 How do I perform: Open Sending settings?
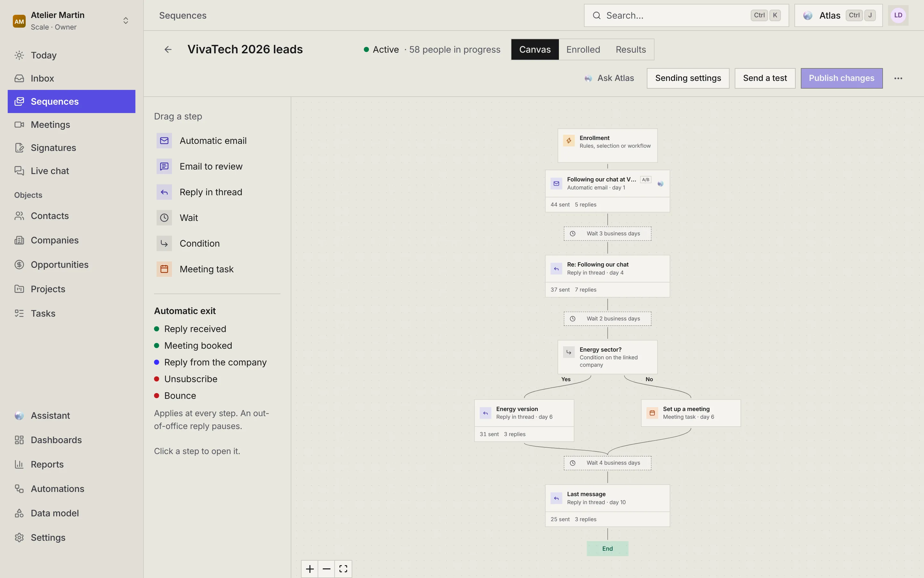click(688, 78)
